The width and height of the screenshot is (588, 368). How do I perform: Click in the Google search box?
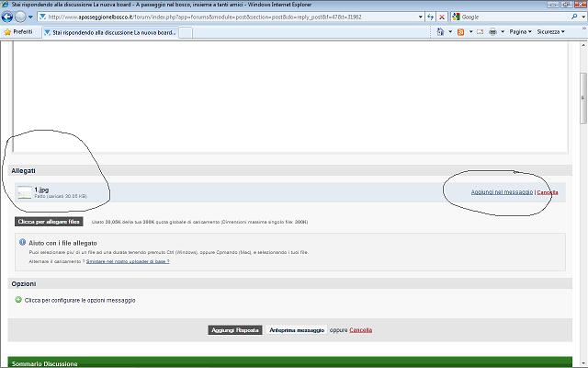(x=514, y=17)
